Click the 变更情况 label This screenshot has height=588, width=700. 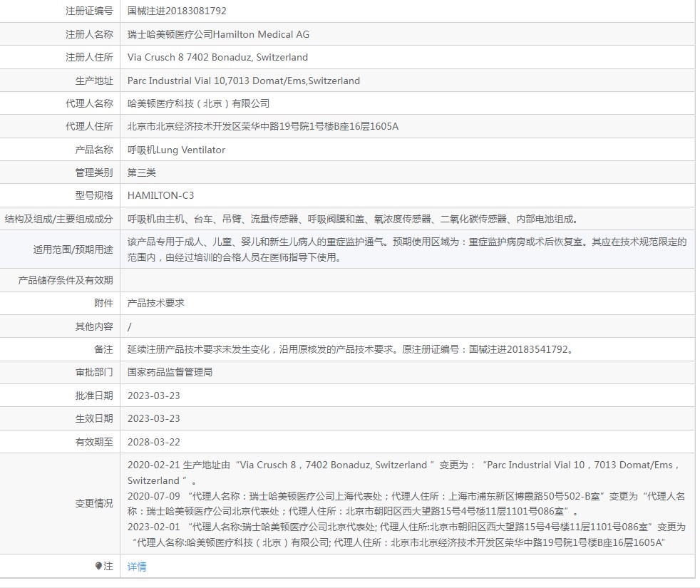tap(94, 504)
